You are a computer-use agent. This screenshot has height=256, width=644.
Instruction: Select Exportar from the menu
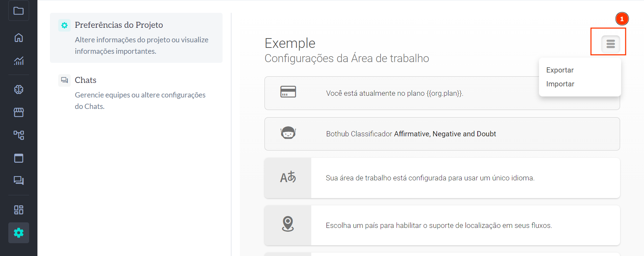pos(560,70)
